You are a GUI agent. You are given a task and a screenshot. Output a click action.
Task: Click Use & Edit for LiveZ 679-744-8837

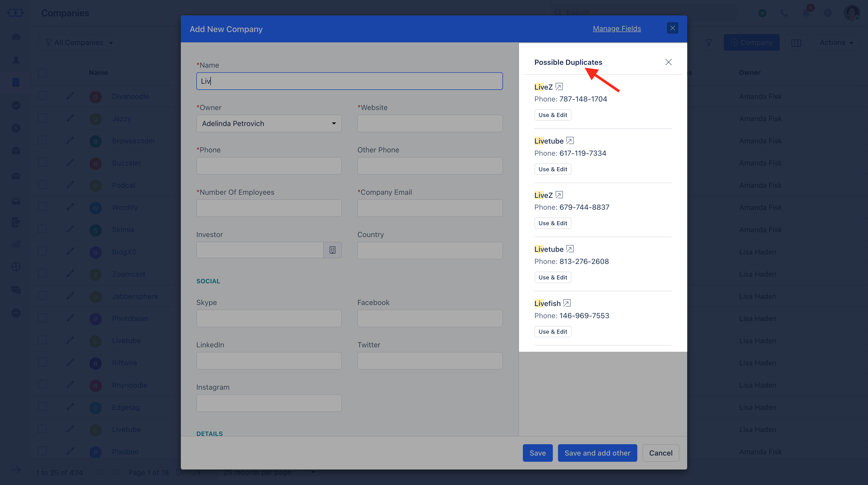pos(553,223)
